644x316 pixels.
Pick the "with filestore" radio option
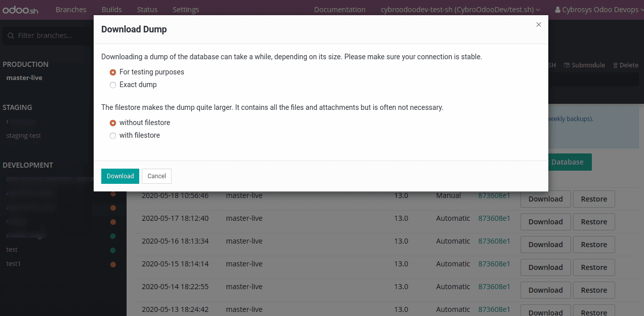(113, 136)
